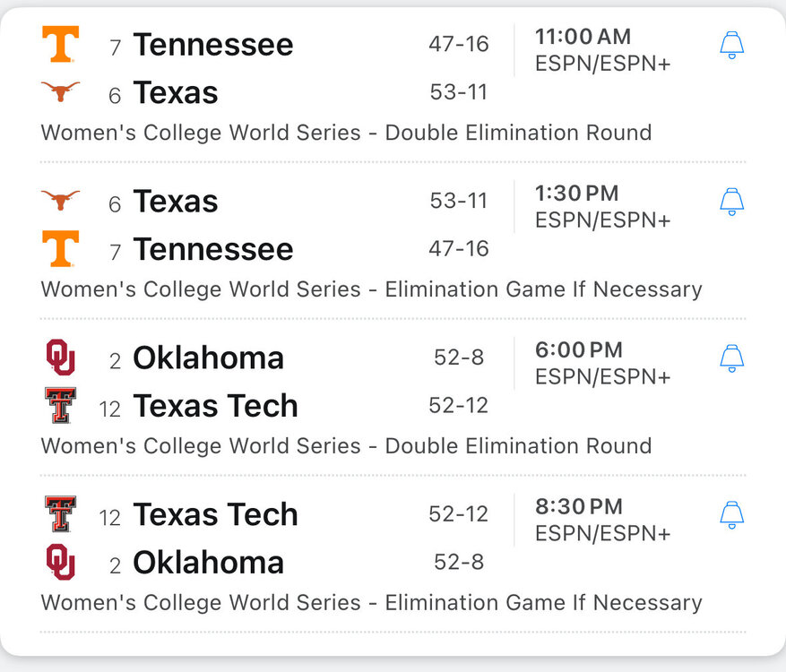Image resolution: width=786 pixels, height=672 pixels.
Task: Toggle alert bell for 11:00 AM game
Action: [x=732, y=45]
